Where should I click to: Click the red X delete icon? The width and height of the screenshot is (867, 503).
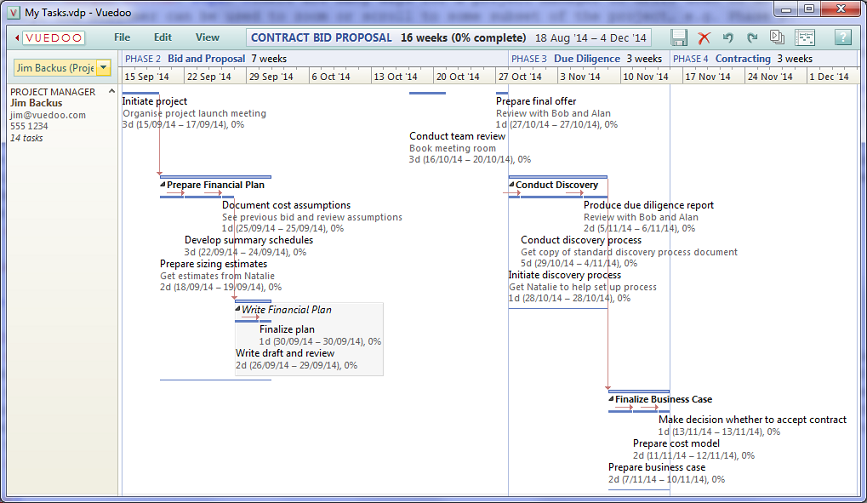pos(704,37)
